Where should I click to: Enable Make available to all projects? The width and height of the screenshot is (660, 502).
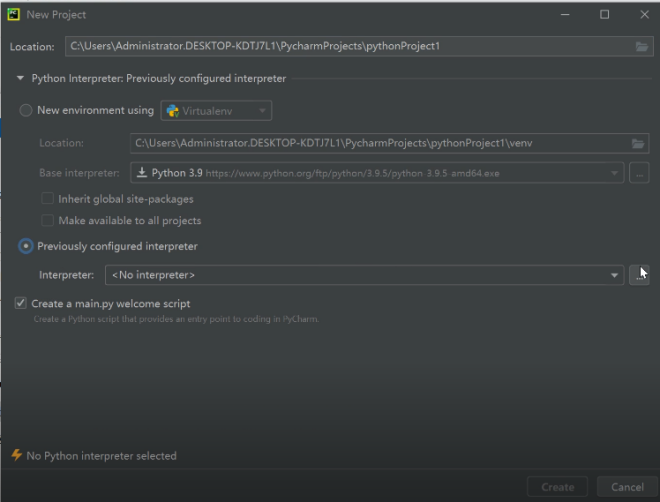click(48, 220)
